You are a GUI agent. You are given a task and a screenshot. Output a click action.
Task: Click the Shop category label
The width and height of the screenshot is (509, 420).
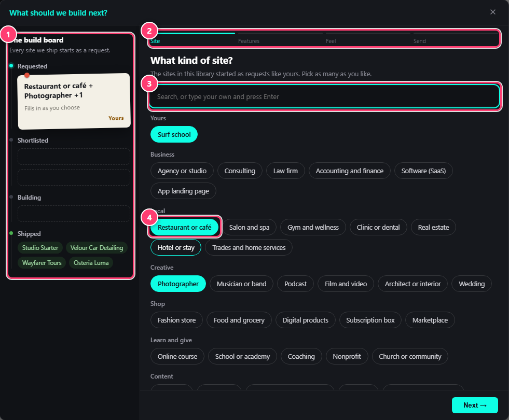click(157, 304)
